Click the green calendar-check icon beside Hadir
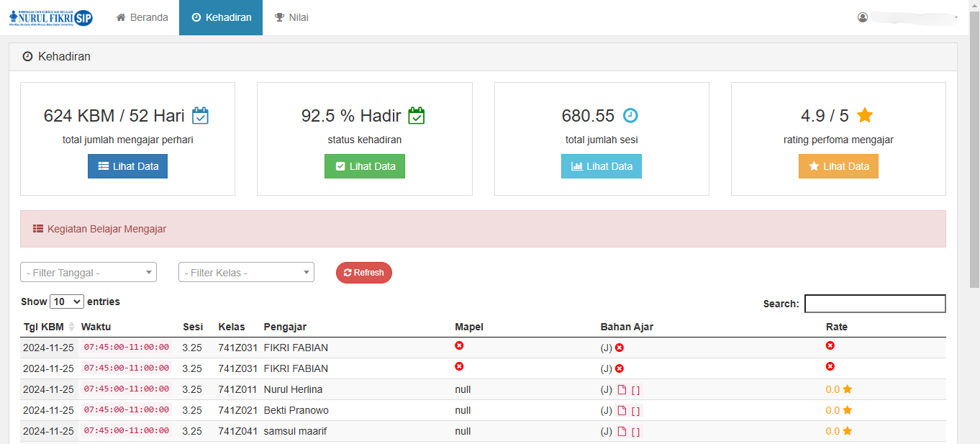Screen dimensions: 980x444 (417, 115)
